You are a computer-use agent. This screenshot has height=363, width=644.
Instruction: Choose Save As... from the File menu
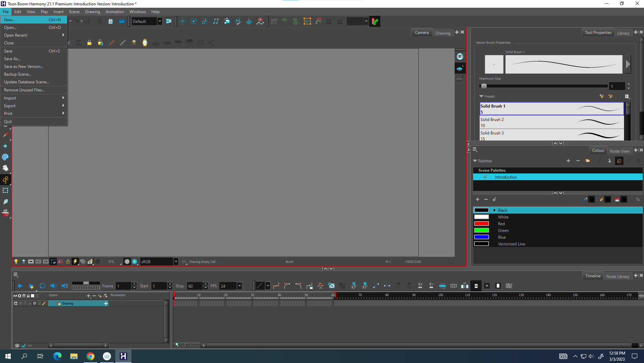point(34,58)
